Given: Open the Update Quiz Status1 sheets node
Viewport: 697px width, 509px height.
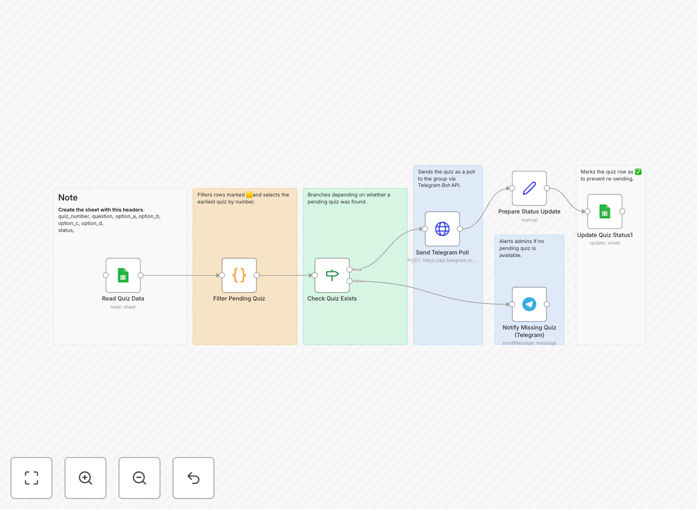Looking at the screenshot, I should (x=605, y=212).
